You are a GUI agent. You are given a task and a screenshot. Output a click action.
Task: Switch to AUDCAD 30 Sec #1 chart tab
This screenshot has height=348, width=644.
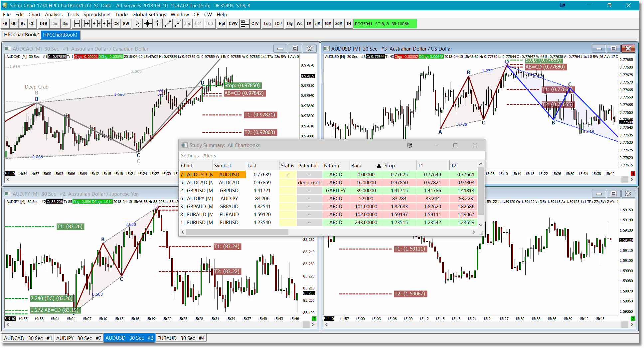(28, 338)
